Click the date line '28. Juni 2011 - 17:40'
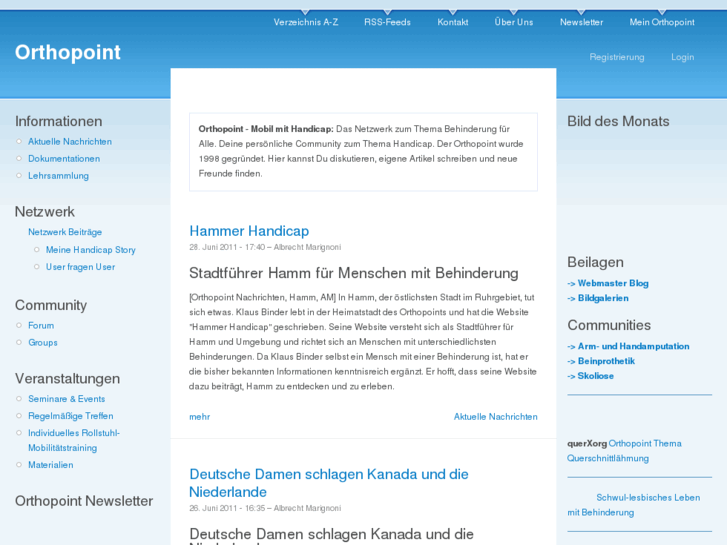Image resolution: width=727 pixels, height=545 pixels. [227, 247]
